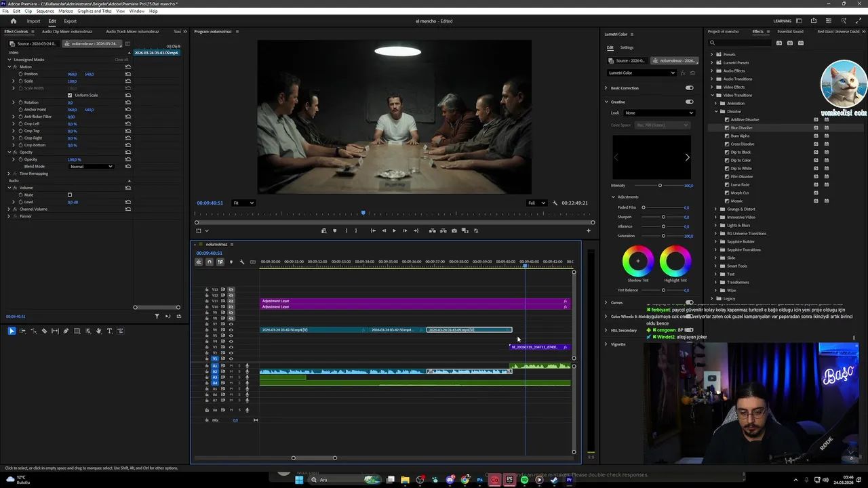
Task: Step back one frame
Action: [x=383, y=230]
